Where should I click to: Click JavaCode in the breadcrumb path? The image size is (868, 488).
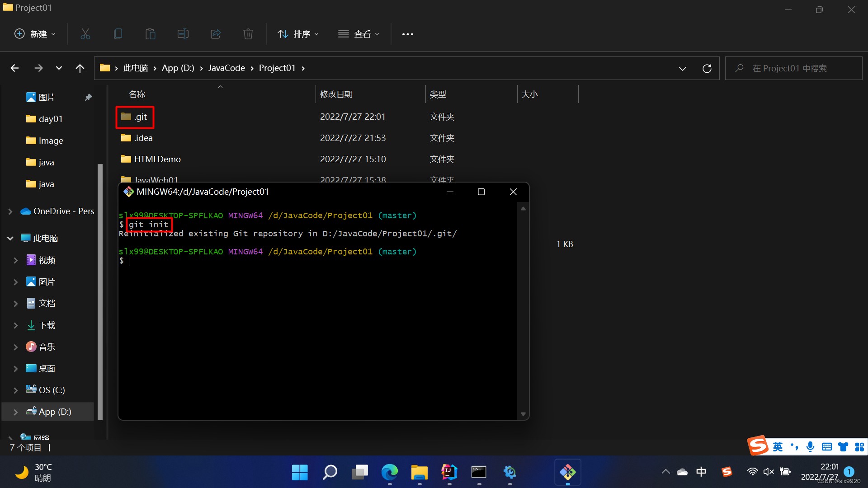click(x=226, y=68)
